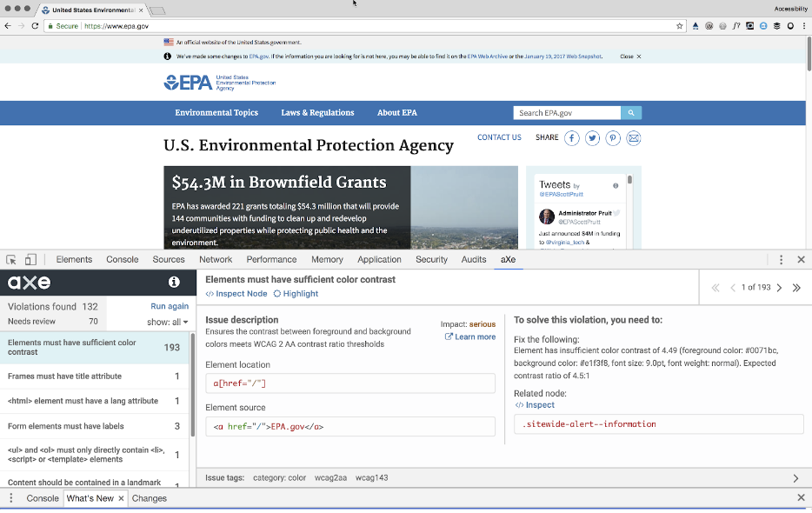This screenshot has width=812, height=513.
Task: Share via email envelope icon
Action: (633, 138)
